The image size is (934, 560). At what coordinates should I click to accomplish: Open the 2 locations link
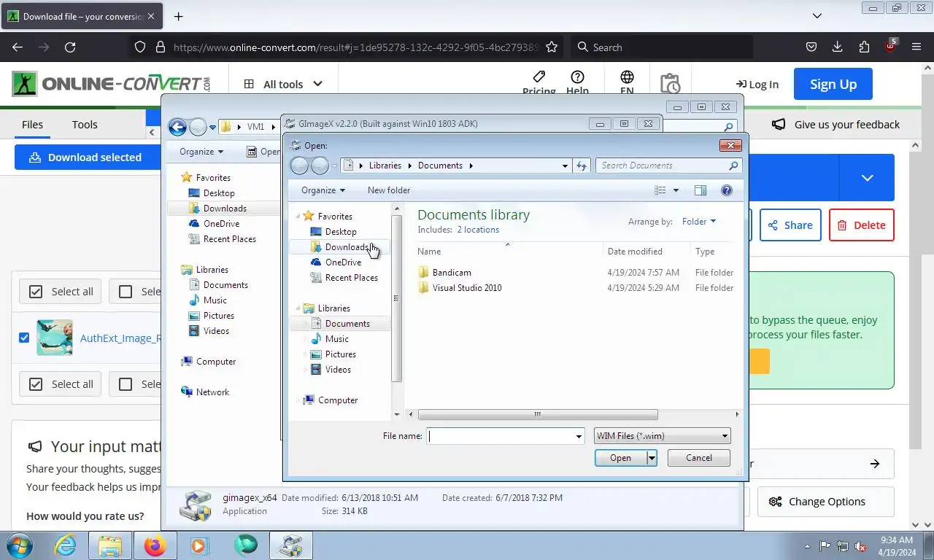[478, 230]
